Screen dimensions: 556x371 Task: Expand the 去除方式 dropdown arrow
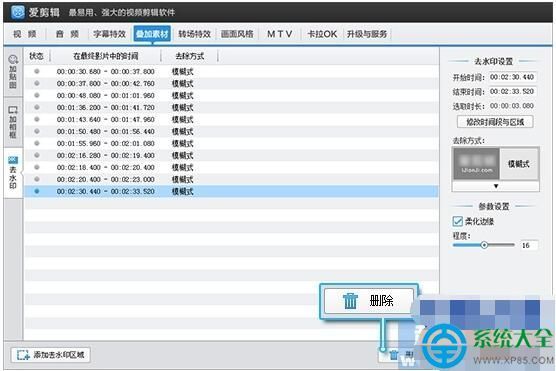click(x=496, y=186)
